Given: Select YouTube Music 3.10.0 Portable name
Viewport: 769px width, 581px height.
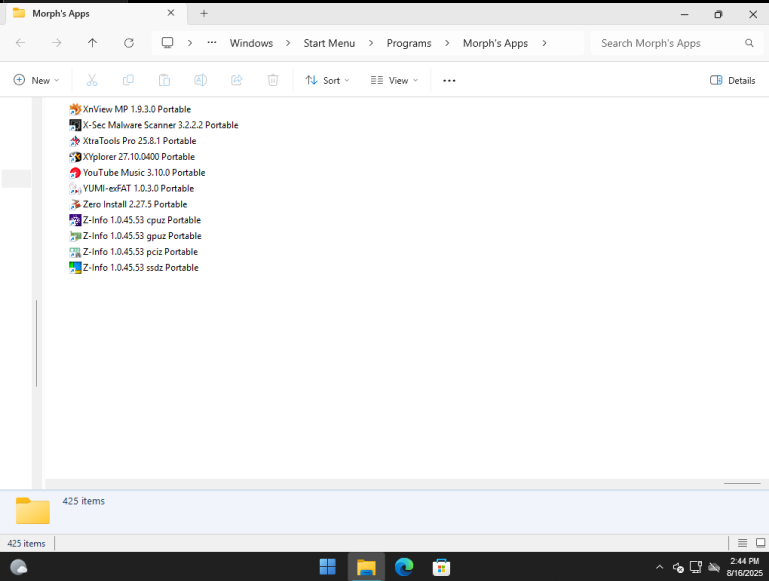Looking at the screenshot, I should click(x=144, y=173).
